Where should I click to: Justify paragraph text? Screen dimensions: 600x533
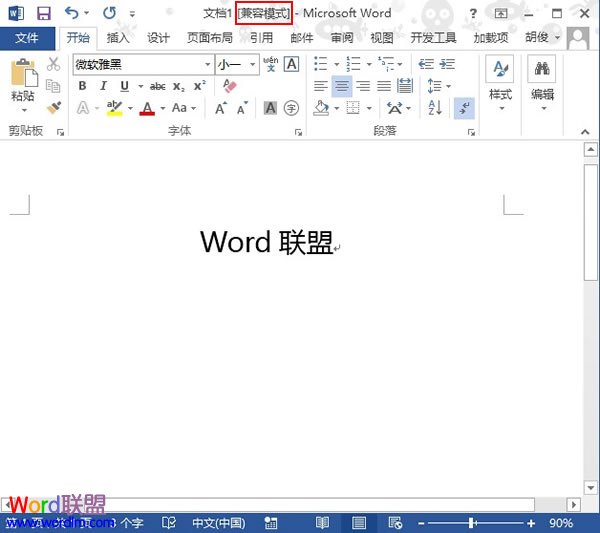click(x=384, y=86)
